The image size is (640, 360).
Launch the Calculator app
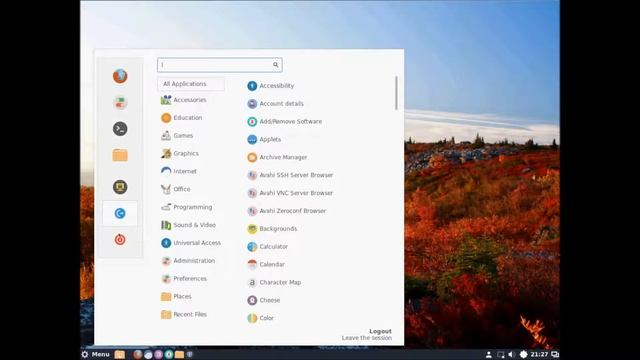point(267,247)
